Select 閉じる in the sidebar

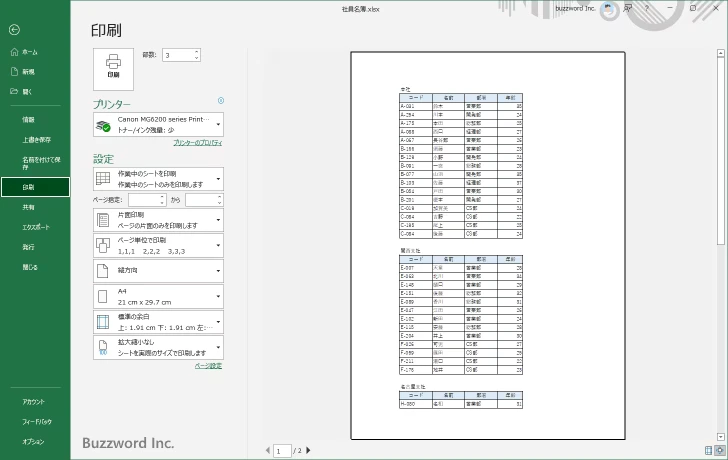click(x=30, y=267)
